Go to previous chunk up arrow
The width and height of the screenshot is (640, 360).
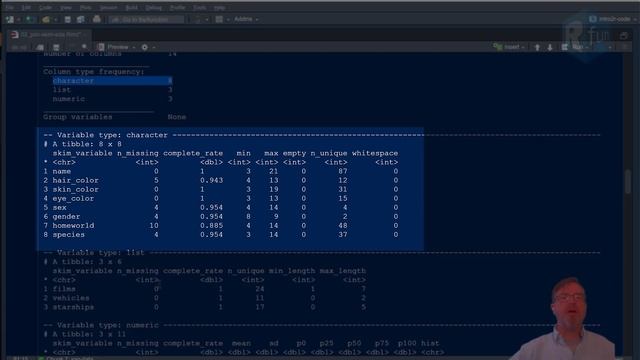tap(537, 47)
